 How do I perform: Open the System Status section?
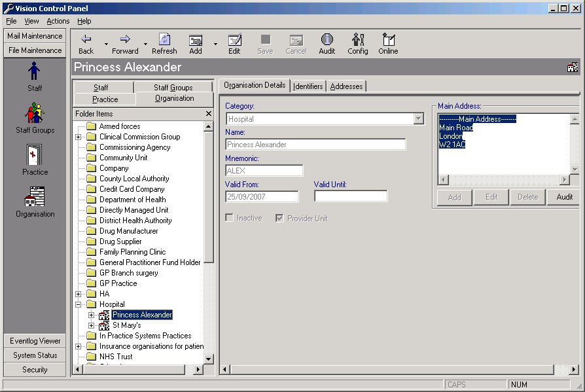[x=35, y=355]
